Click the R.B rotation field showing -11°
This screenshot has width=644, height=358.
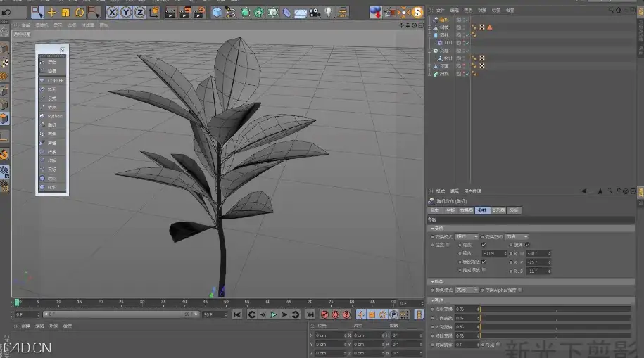[538, 271]
